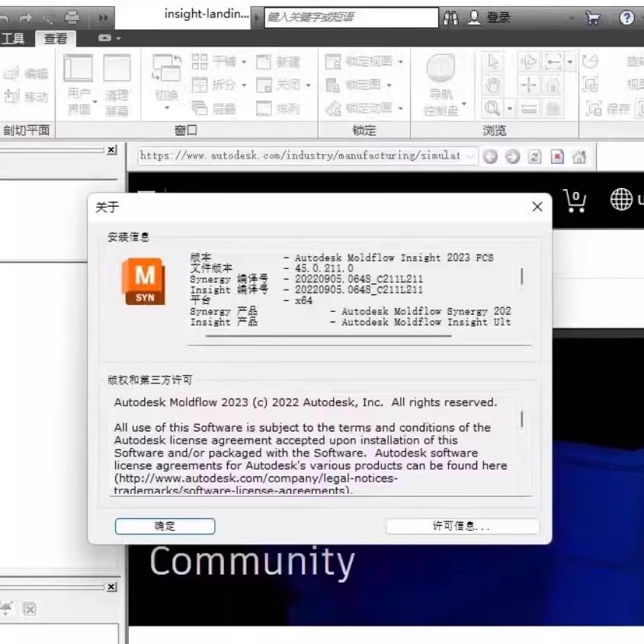Expand the 切换 window switch dropdown arrow
This screenshot has width=644, height=644.
pyautogui.click(x=167, y=108)
